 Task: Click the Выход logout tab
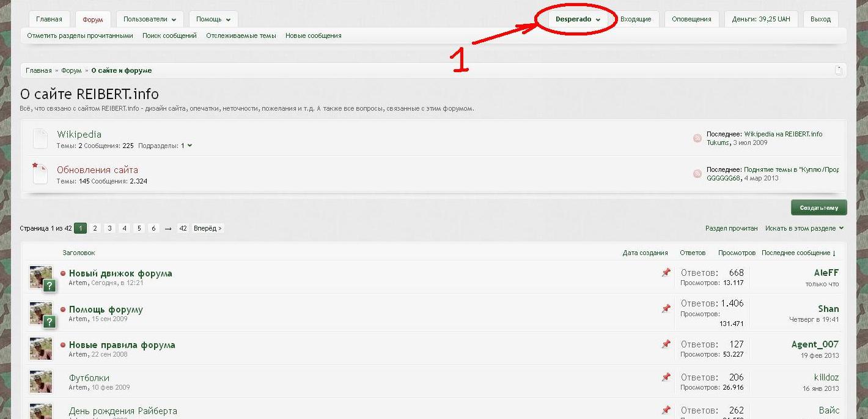coord(820,20)
